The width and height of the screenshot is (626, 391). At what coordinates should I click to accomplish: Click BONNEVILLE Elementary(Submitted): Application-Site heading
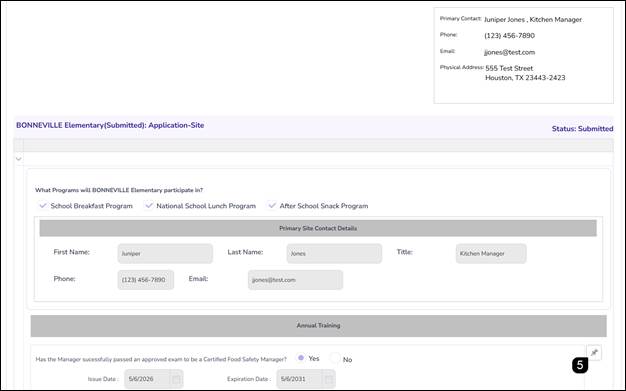click(x=110, y=125)
